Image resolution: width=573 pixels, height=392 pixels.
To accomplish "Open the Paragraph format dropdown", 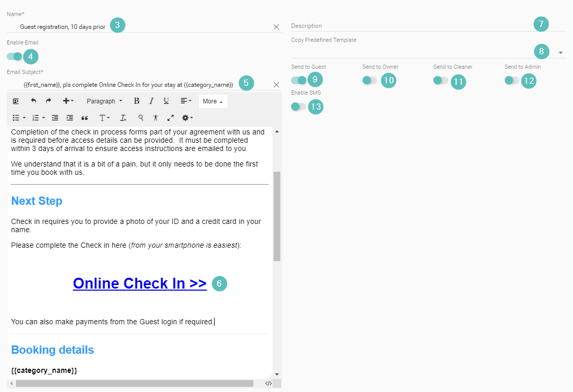I will point(104,101).
